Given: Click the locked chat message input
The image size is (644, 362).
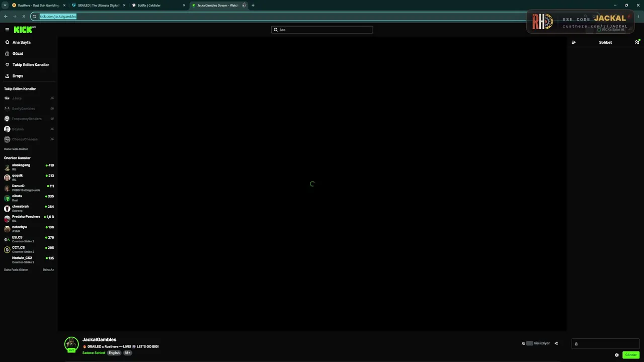Looking at the screenshot, I should pos(605,344).
